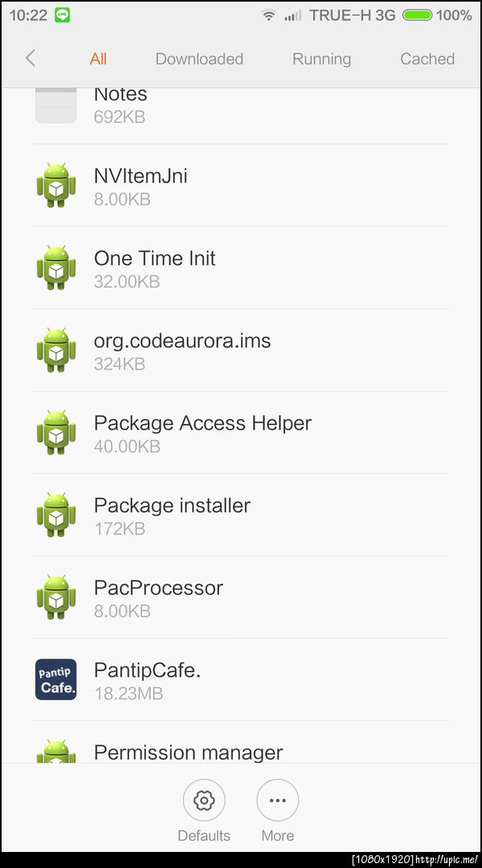
Task: Switch to the Downloaded tab
Action: tap(199, 59)
